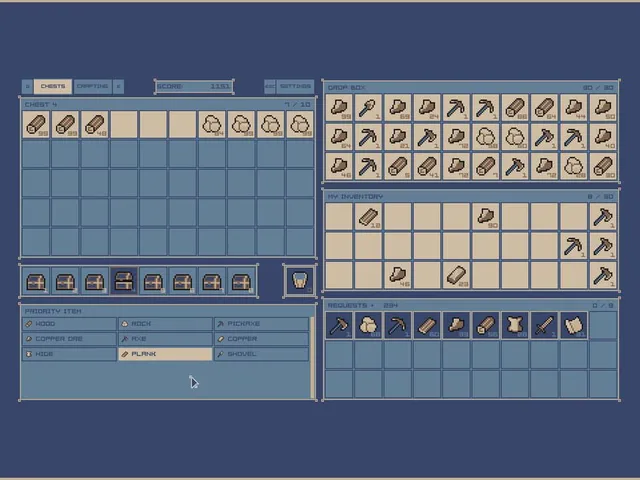Click the trash bin icon beside the chests

300,280
